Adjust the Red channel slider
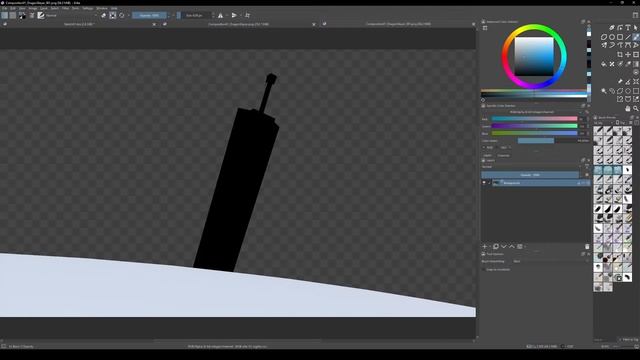Screen dimensions: 640x360 pyautogui.click(x=534, y=119)
